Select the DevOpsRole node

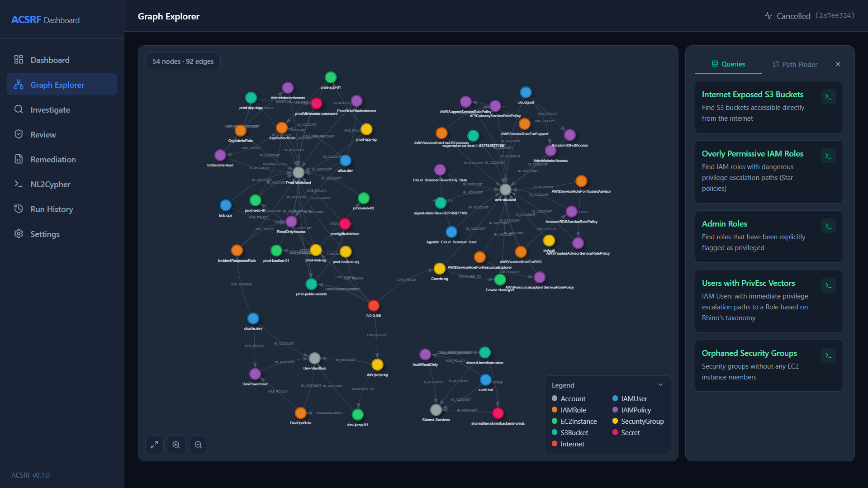tap(301, 413)
